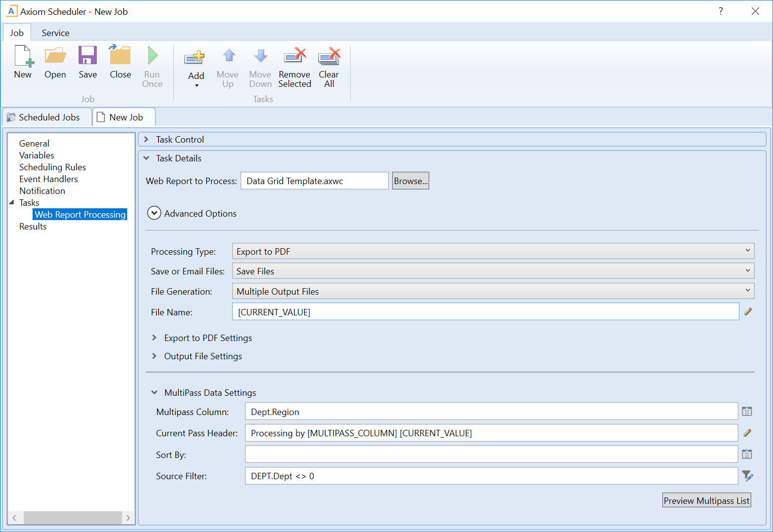This screenshot has width=773, height=532.
Task: Open column chooser for Multipass Column
Action: click(x=747, y=412)
